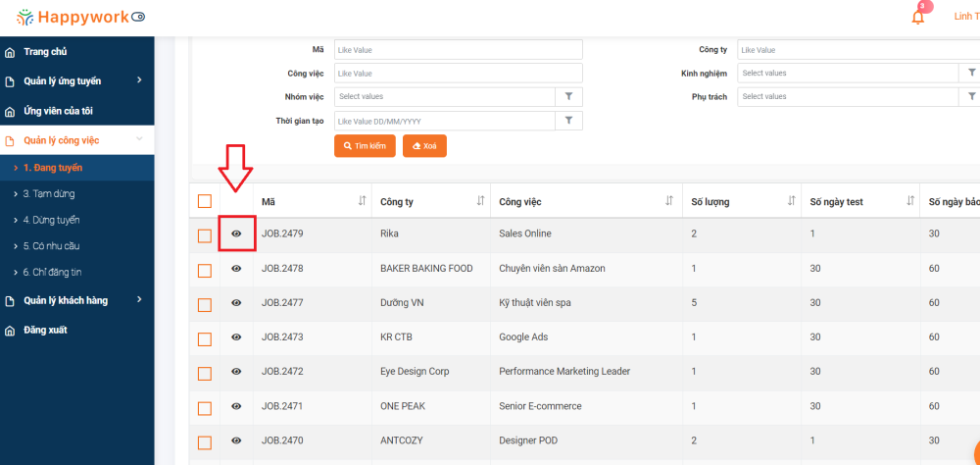Click filter icon beside Nhóm việc field
Screen dimensions: 980x465
pyautogui.click(x=568, y=97)
